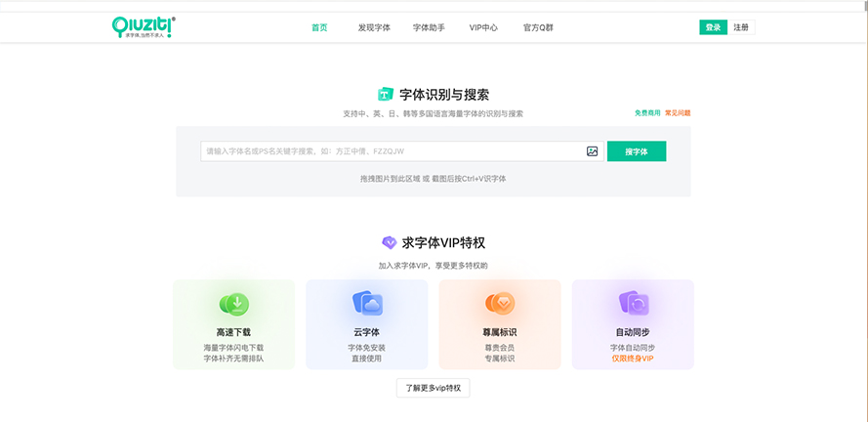
Task: Select the 云字体 card title
Action: click(366, 333)
